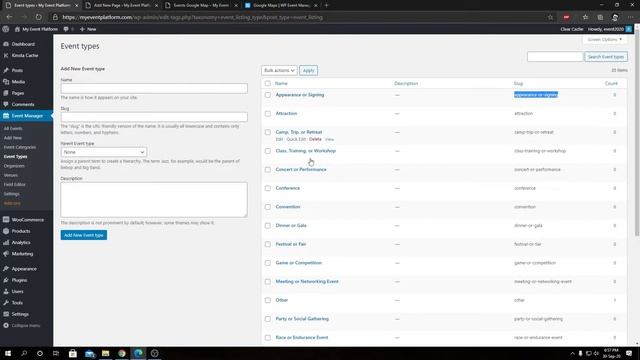Open Microsoft Store from taskbar
Screen dimensions: 640x360
(x=73, y=353)
